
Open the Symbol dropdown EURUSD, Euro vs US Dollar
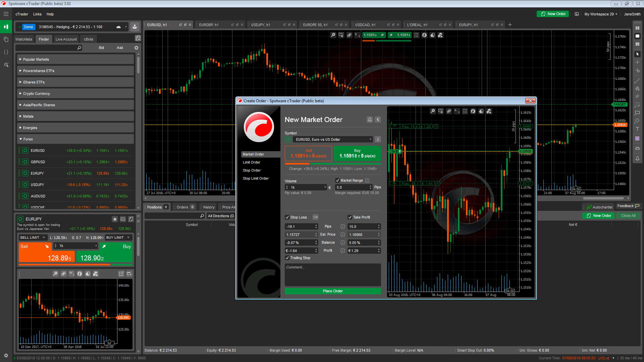[333, 139]
